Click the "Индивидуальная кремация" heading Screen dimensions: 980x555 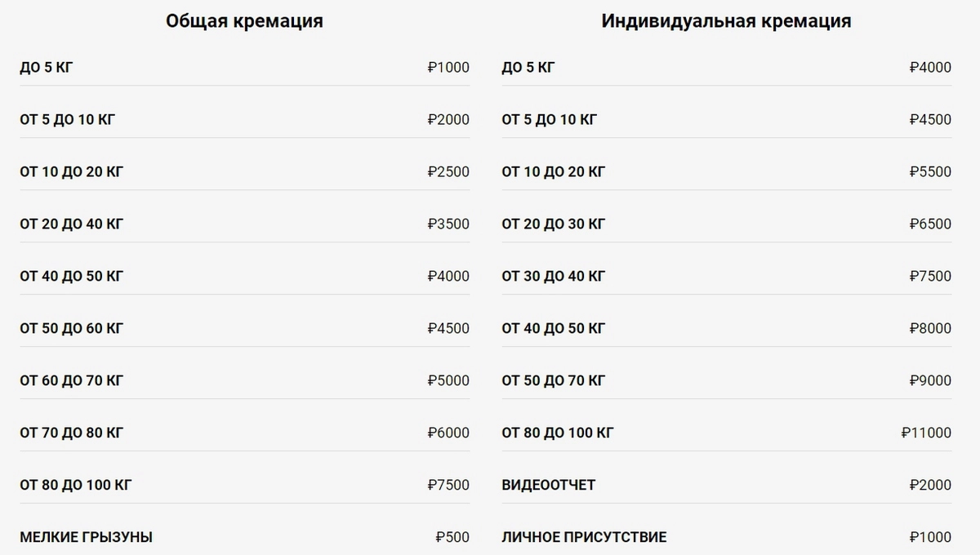726,21
